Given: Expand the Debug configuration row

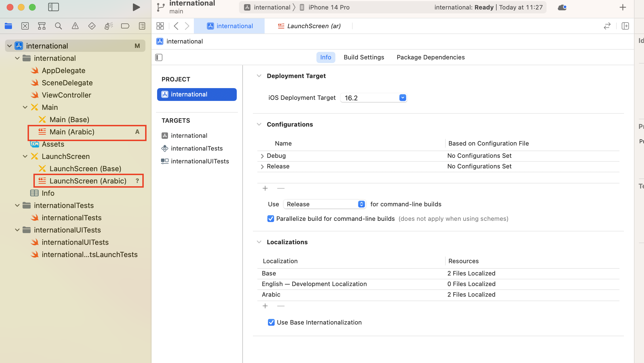Looking at the screenshot, I should (262, 156).
